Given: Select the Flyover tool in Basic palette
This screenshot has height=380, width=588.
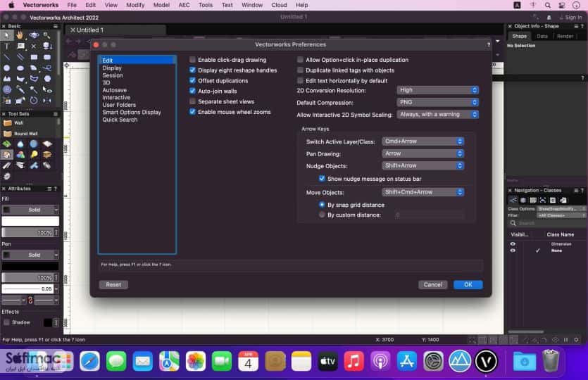Looking at the screenshot, I should pyautogui.click(x=34, y=35).
